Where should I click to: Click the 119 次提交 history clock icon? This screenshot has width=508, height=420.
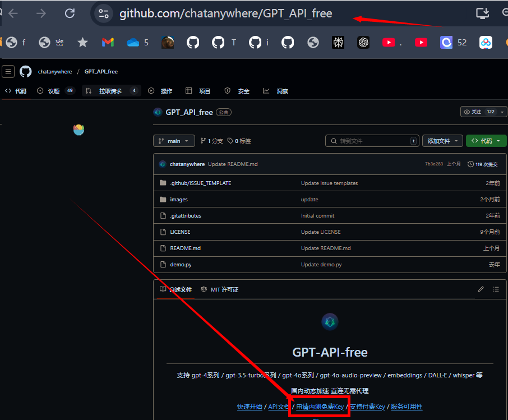[470, 164]
